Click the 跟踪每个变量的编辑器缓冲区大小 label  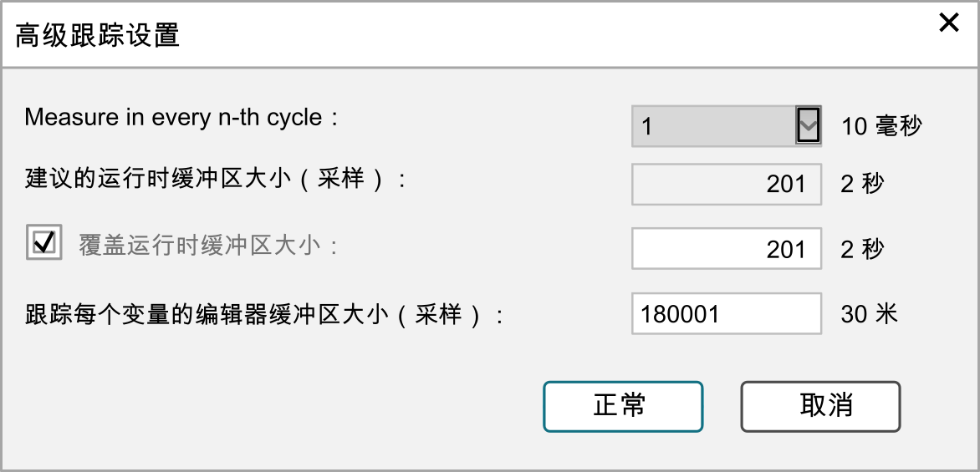[264, 314]
